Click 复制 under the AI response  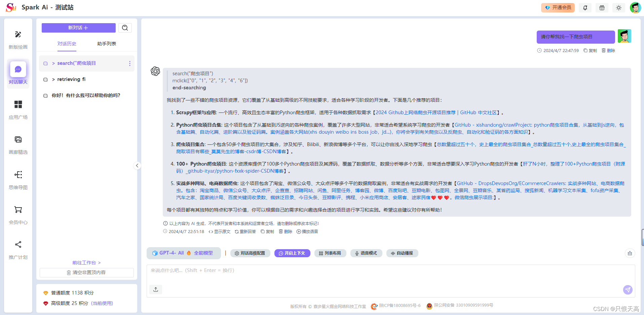tap(267, 232)
